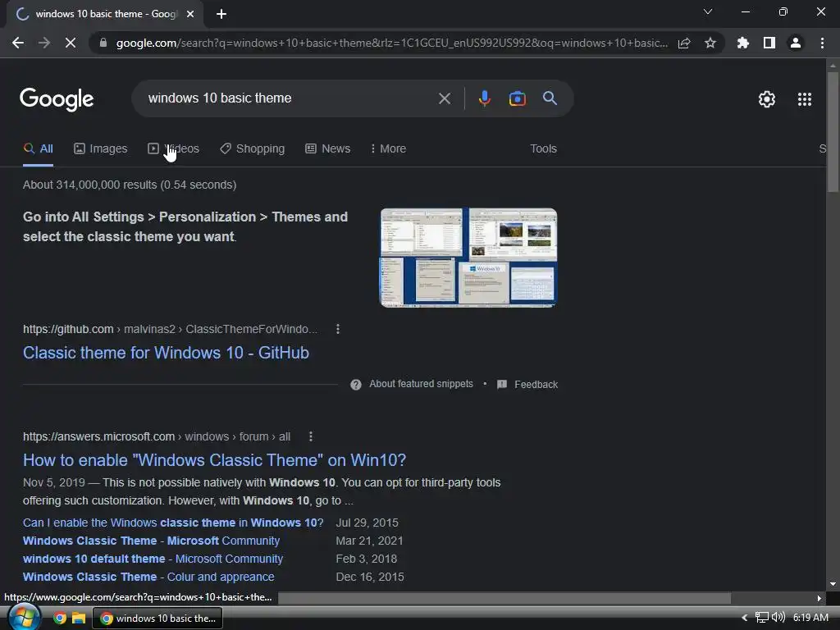The width and height of the screenshot is (840, 630).
Task: Open Google quick settings gear
Action: coord(767,99)
